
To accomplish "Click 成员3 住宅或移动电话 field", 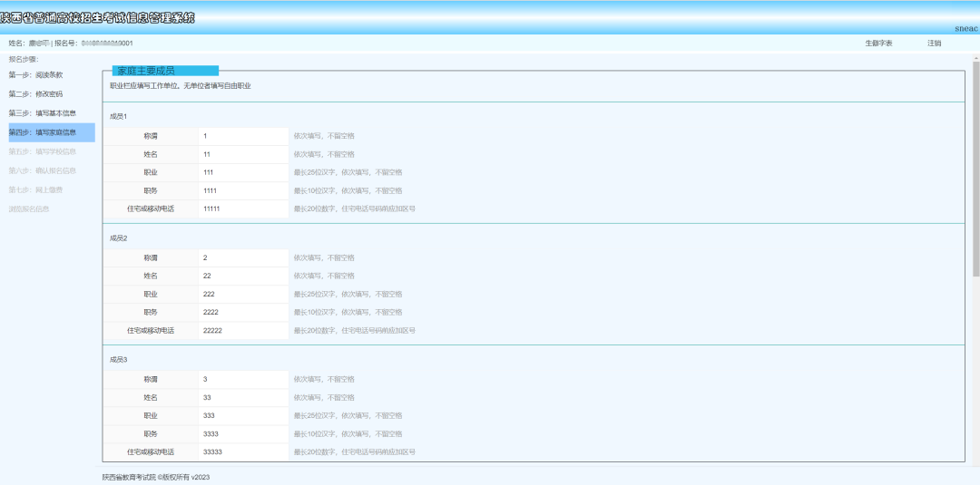I will pos(243,452).
